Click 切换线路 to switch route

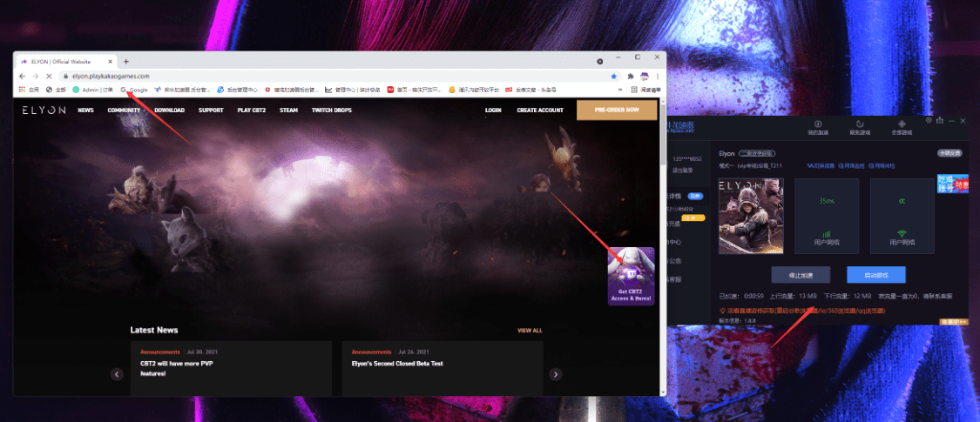(x=820, y=166)
